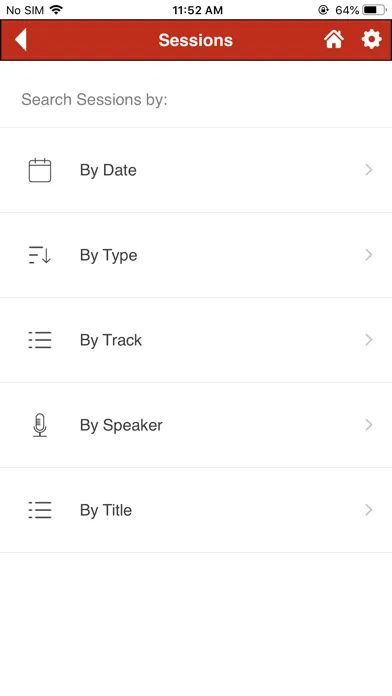Tap the calendar icon beside By Date
Viewport: 392px width, 696px height.
click(40, 170)
